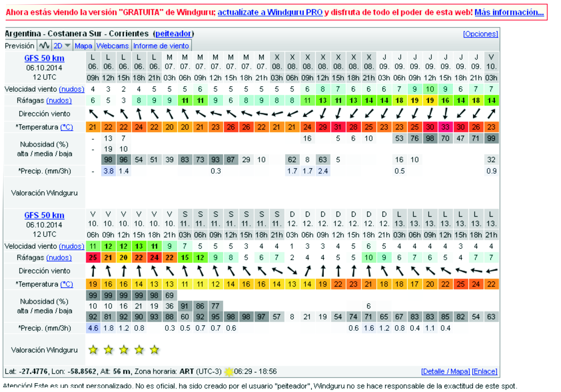This screenshot has height=392, width=561.
Task: Click the fifth Windguru rating star
Action: pyautogui.click(x=154, y=350)
